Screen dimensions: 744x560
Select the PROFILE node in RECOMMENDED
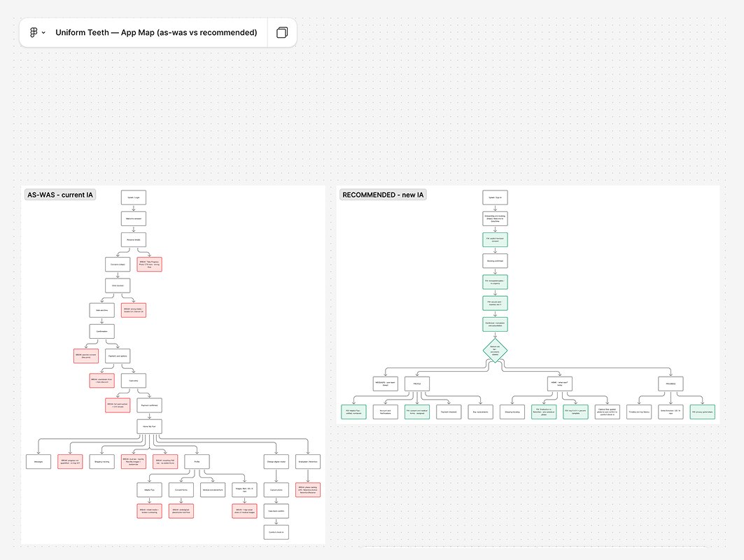tap(417, 384)
